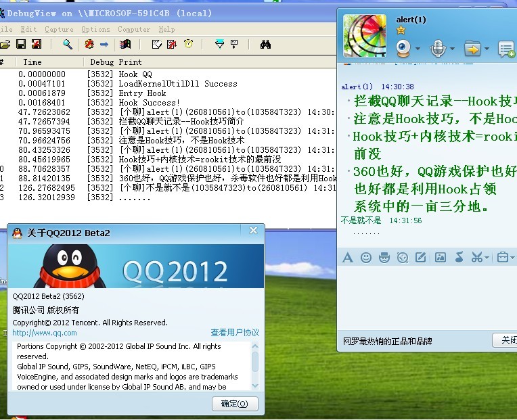Image resolution: width=517 pixels, height=420 pixels.
Task: Click send file folder icon in QQ
Action: (x=472, y=49)
